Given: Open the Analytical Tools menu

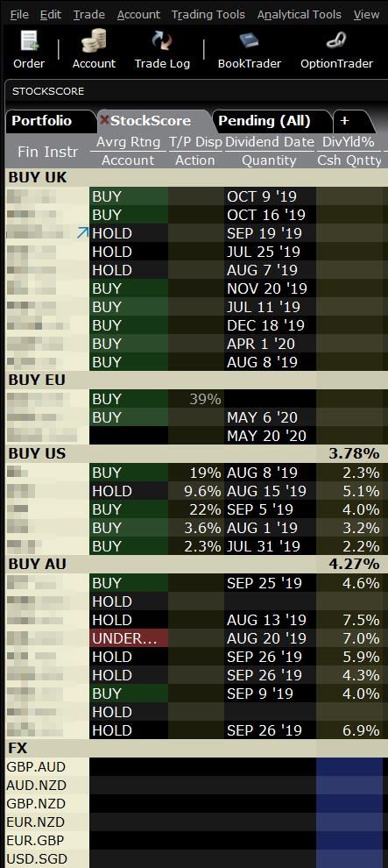Looking at the screenshot, I should 299,14.
